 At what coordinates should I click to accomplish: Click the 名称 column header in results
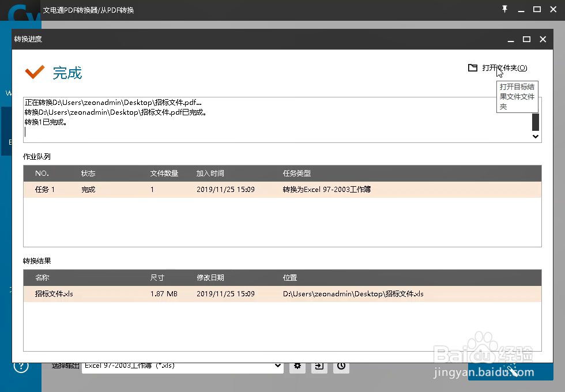[x=42, y=277]
